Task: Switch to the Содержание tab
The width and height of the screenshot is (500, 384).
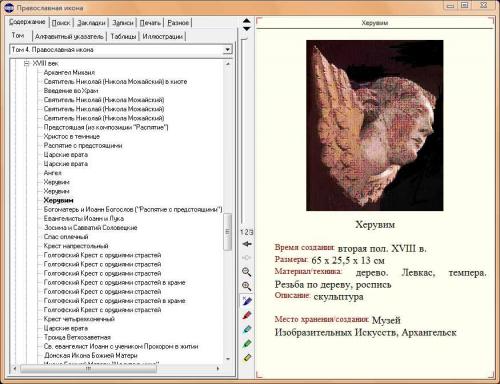Action: coord(27,22)
